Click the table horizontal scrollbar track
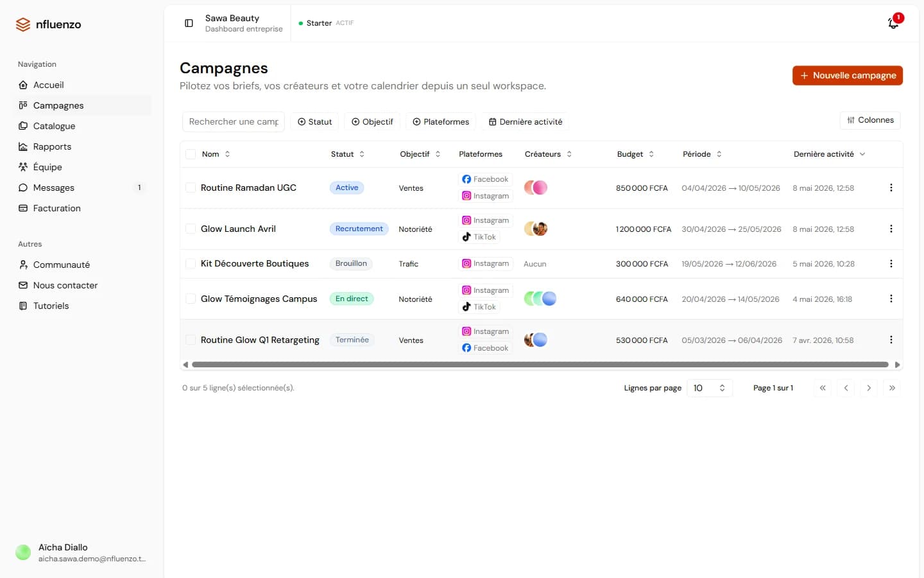This screenshot has width=924, height=578. pos(540,365)
